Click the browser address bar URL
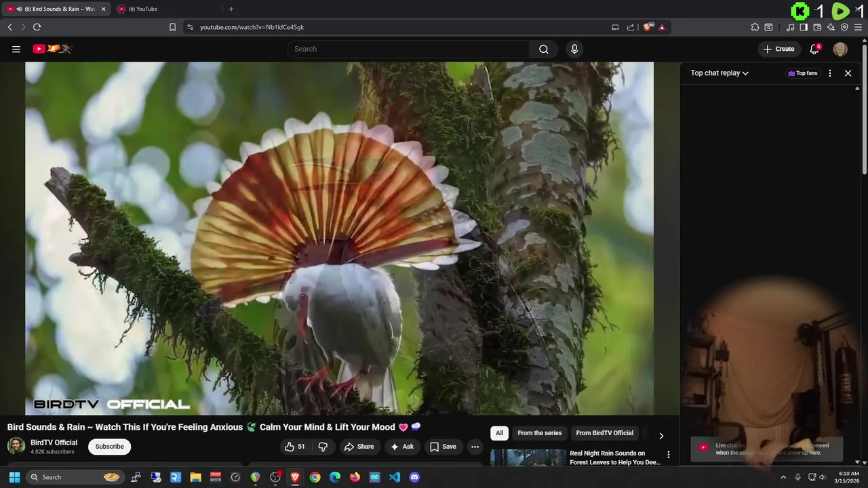 coord(252,27)
